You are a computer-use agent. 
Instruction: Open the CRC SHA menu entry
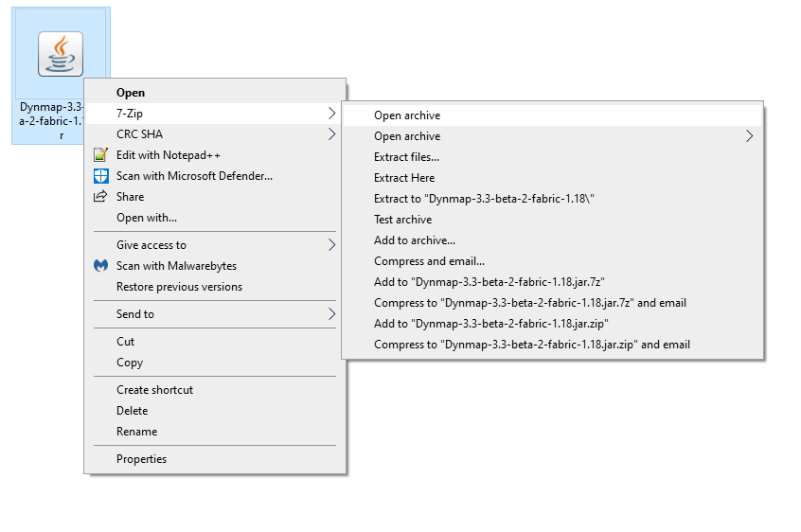tap(215, 134)
